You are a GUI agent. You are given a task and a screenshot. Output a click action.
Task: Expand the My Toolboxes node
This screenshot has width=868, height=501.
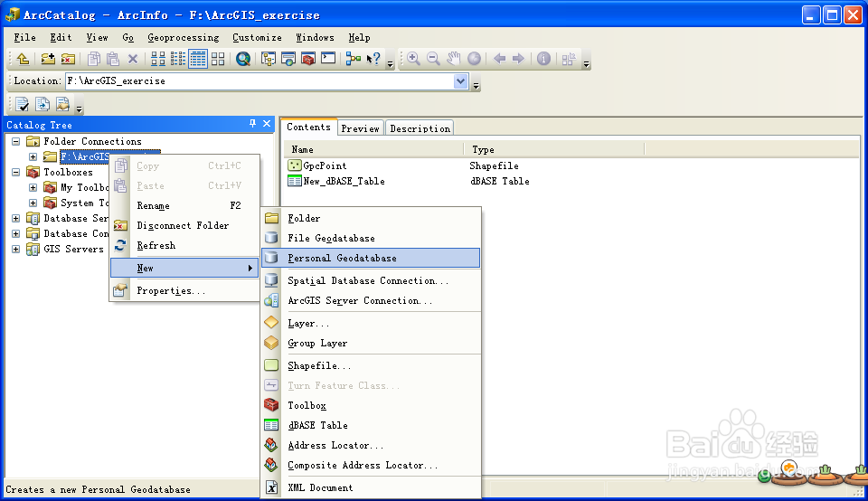coord(33,188)
